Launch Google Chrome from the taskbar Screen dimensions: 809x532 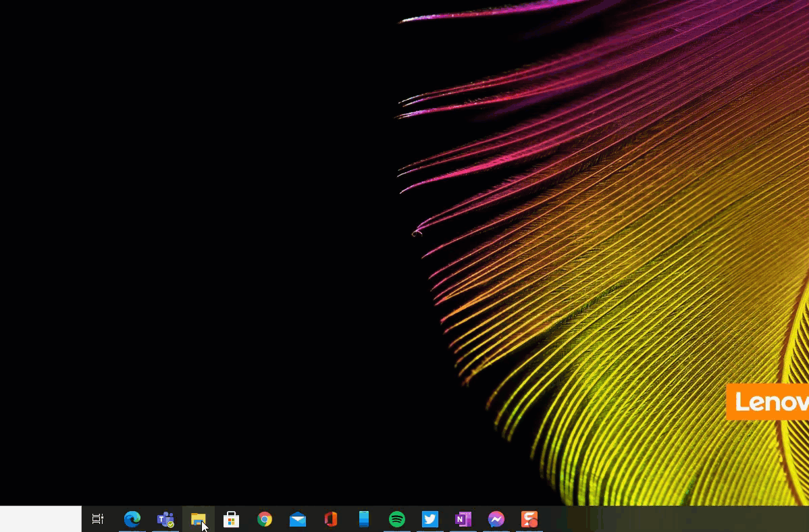tap(265, 519)
